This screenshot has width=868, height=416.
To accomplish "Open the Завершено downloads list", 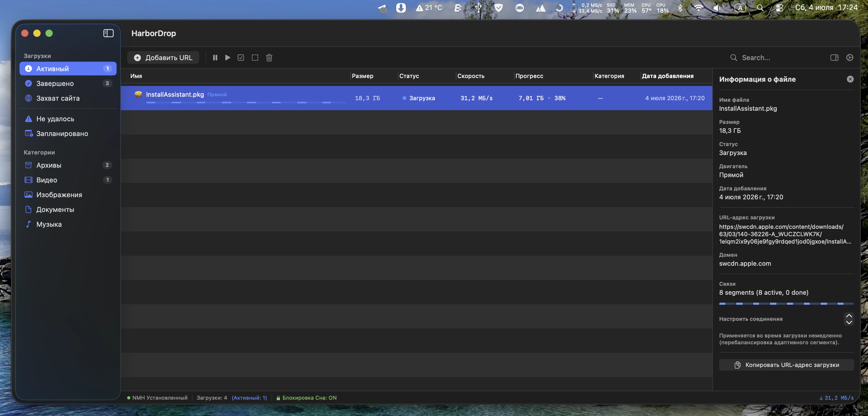I will [x=68, y=84].
